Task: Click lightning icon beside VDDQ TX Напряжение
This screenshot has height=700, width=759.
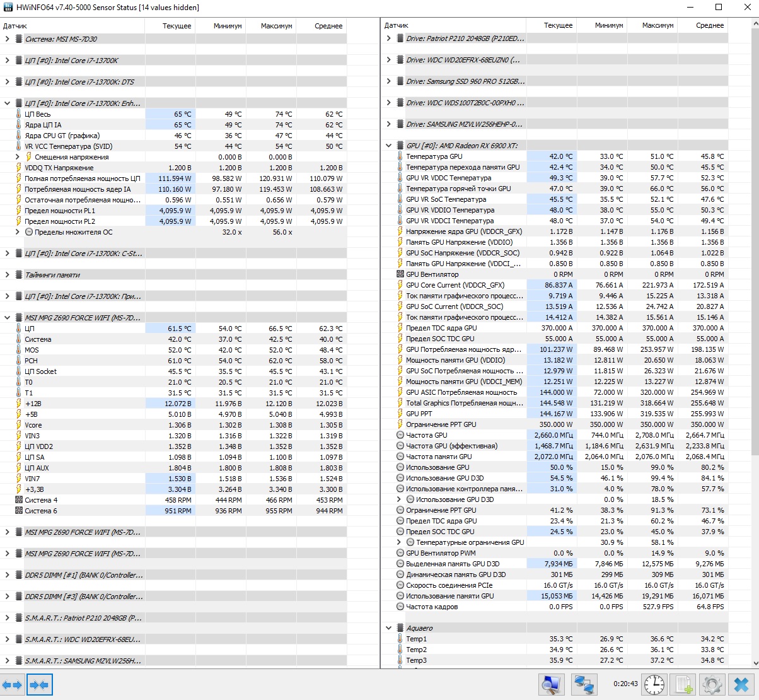Action: pyautogui.click(x=19, y=168)
